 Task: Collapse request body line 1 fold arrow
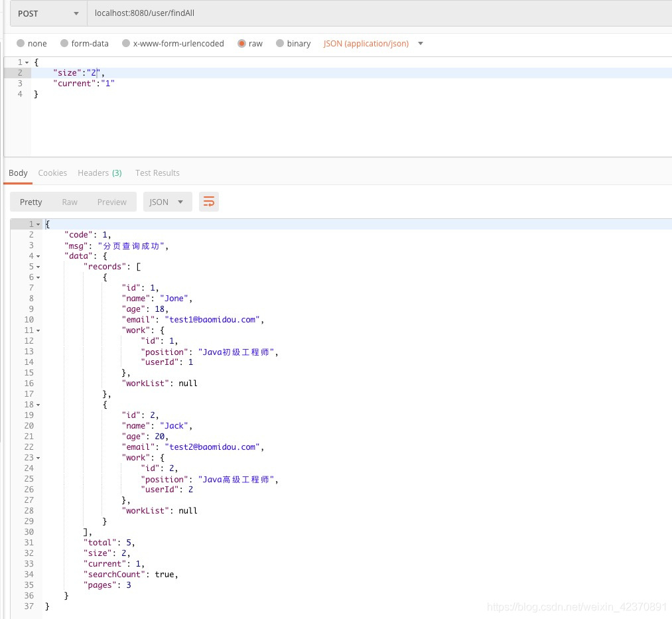27,62
